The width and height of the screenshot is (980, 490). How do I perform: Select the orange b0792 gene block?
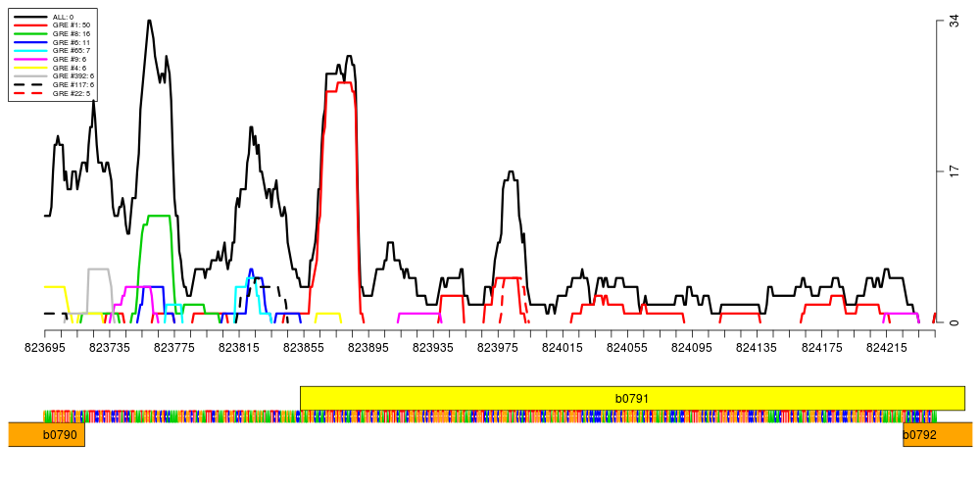[937, 434]
